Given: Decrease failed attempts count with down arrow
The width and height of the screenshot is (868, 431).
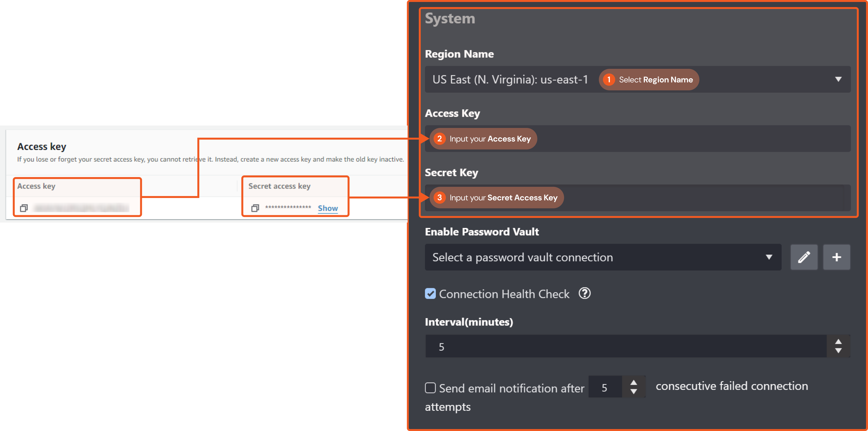Looking at the screenshot, I should tap(633, 392).
